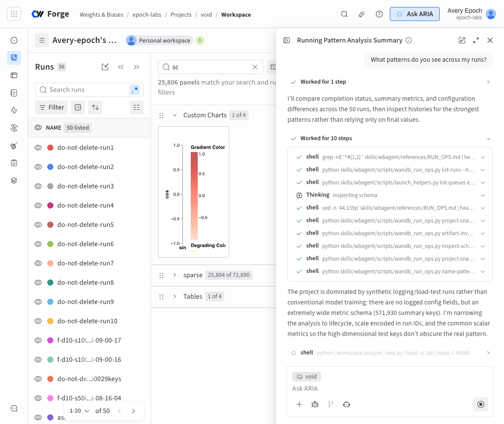The height and width of the screenshot is (424, 504).
Task: Stop the ARIA response
Action: click(481, 404)
